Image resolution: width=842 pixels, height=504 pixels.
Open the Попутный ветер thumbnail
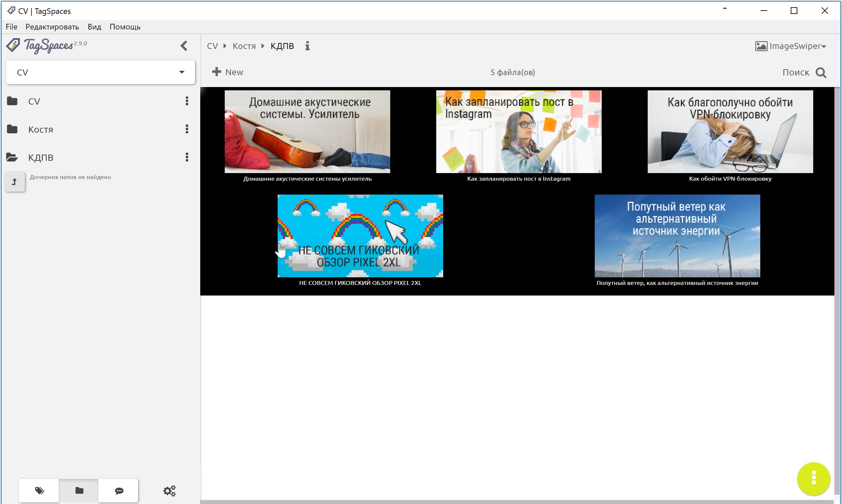677,236
